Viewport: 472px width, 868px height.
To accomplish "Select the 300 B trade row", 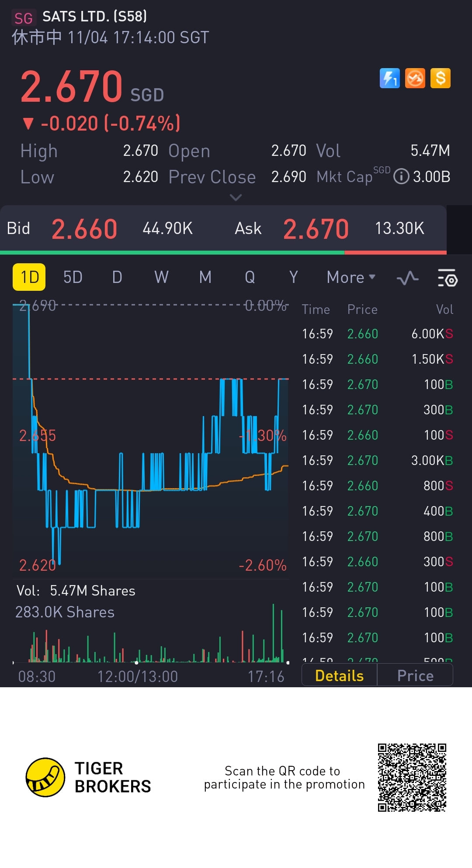I will pos(378,410).
